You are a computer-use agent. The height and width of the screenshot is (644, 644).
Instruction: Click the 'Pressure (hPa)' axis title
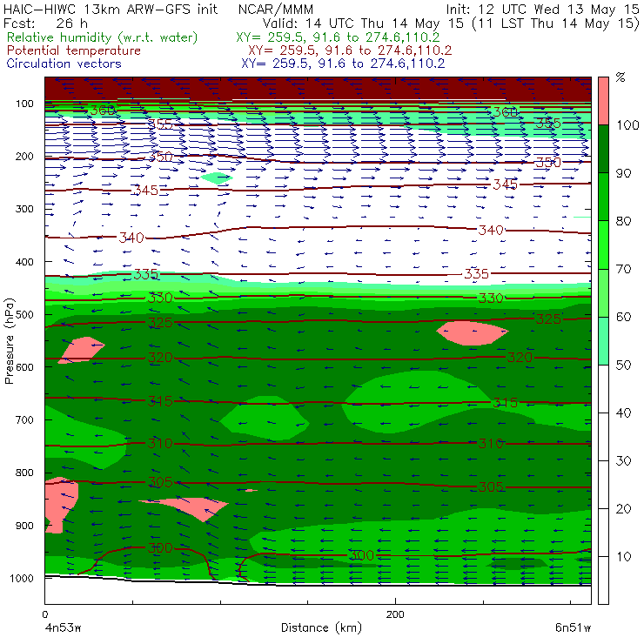(10, 341)
